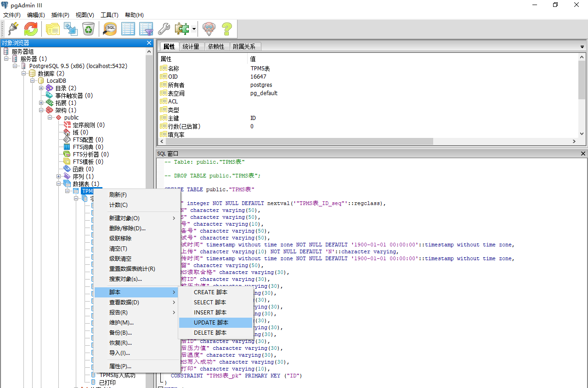The image size is (588, 388).
Task: Click the puzzle pieces plugin icon
Action: tap(182, 29)
